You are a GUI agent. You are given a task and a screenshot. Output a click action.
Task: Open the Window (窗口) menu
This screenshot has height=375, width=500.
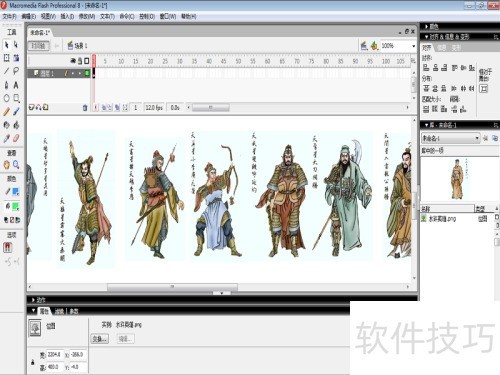168,16
